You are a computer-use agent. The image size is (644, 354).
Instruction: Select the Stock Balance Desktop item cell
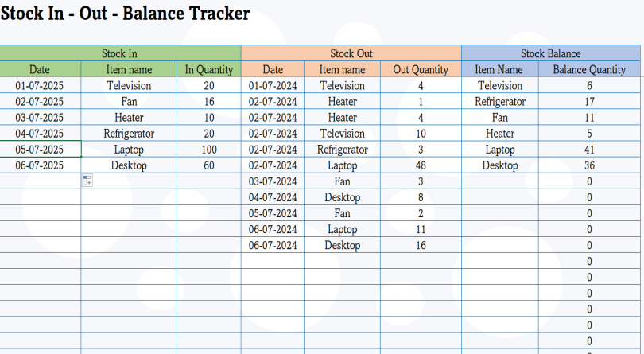coord(500,165)
